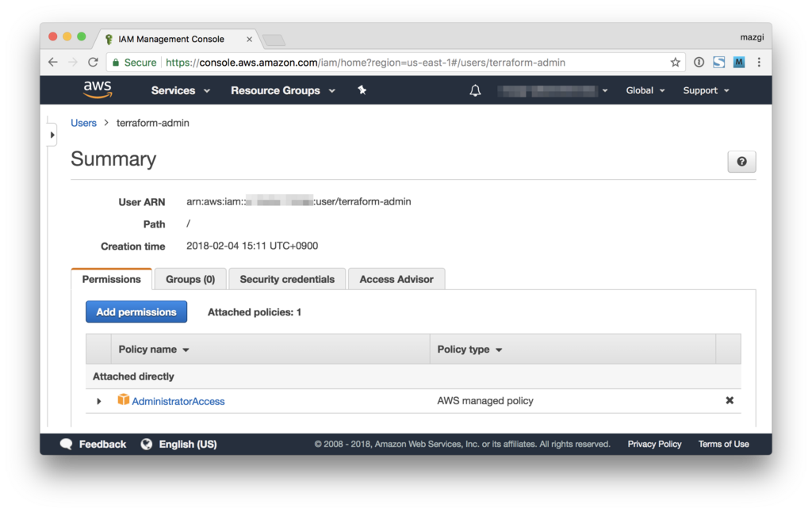The height and width of the screenshot is (512, 812).
Task: Close the IAM Management Console tab
Action: pos(249,40)
